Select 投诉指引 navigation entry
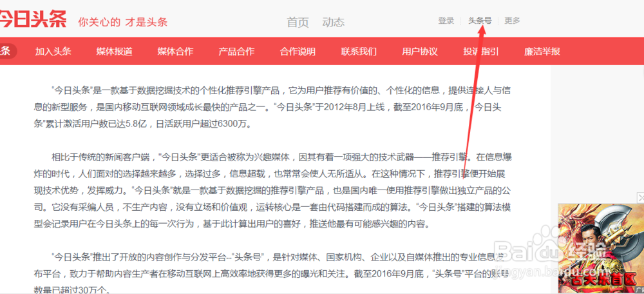The height and width of the screenshot is (294, 644). pyautogui.click(x=481, y=52)
